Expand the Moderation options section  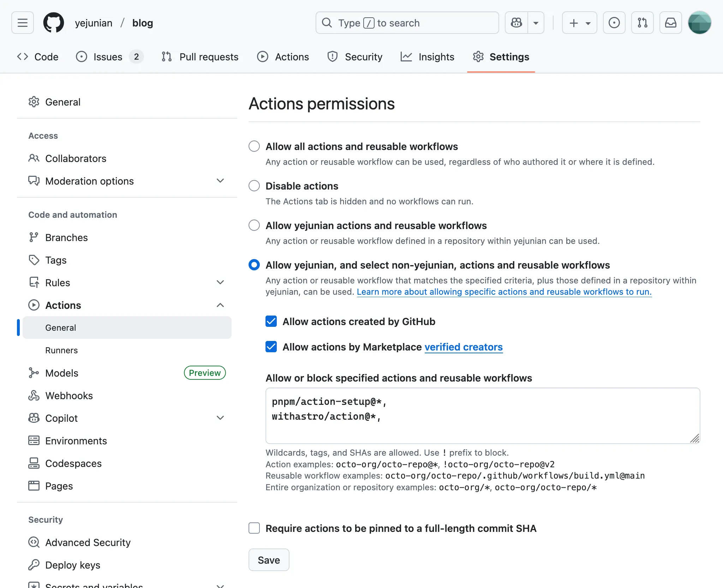[220, 181]
